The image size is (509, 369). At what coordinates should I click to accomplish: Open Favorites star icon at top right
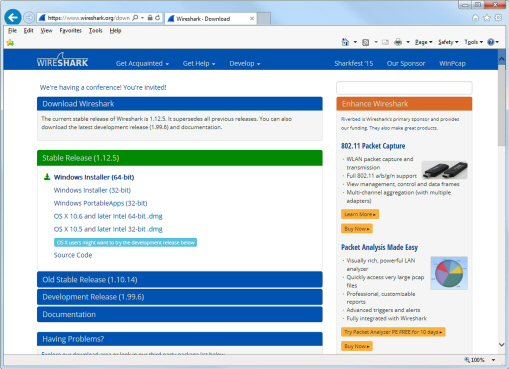(487, 18)
